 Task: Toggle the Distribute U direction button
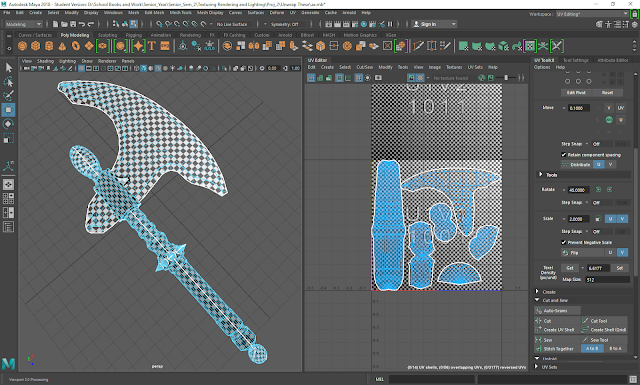pos(598,165)
